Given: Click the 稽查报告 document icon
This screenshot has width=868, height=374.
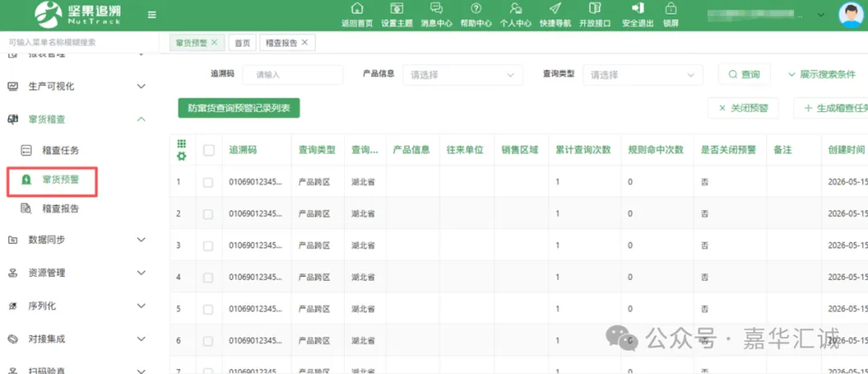Looking at the screenshot, I should 26,209.
